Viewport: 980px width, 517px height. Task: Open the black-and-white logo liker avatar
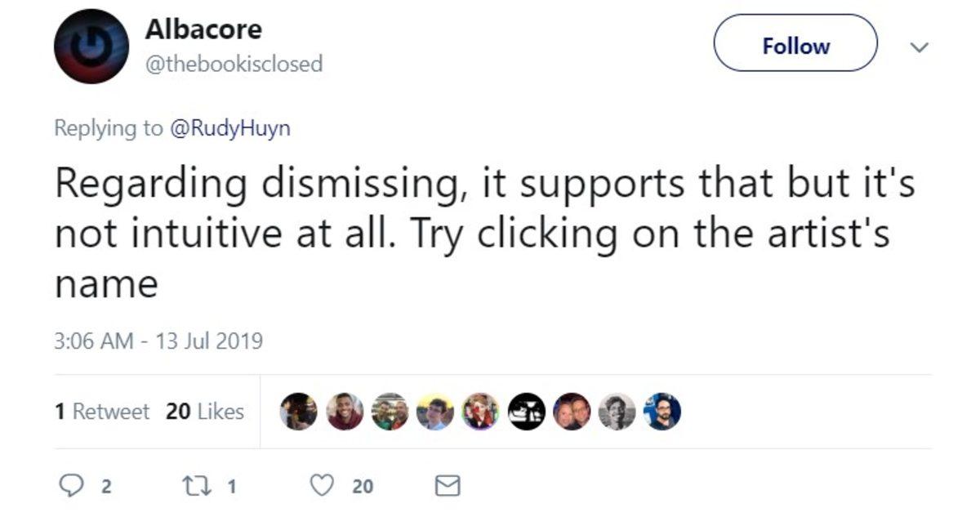pos(526,412)
